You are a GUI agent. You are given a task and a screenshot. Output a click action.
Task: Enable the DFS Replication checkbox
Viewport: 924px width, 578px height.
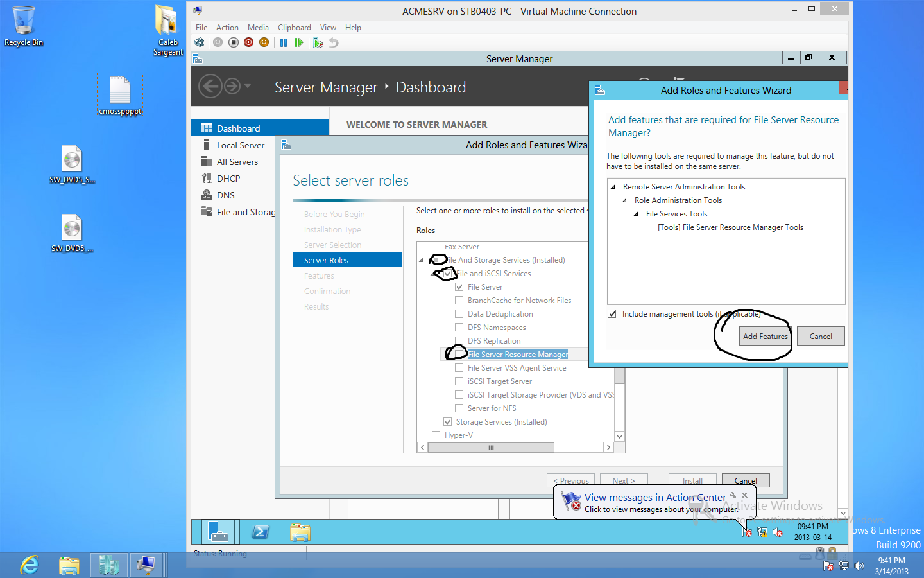tap(459, 341)
